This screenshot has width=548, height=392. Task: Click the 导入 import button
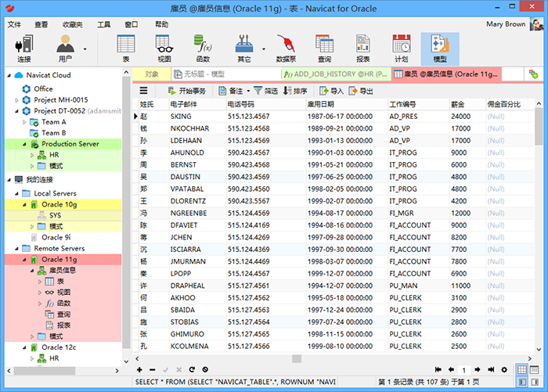[331, 91]
